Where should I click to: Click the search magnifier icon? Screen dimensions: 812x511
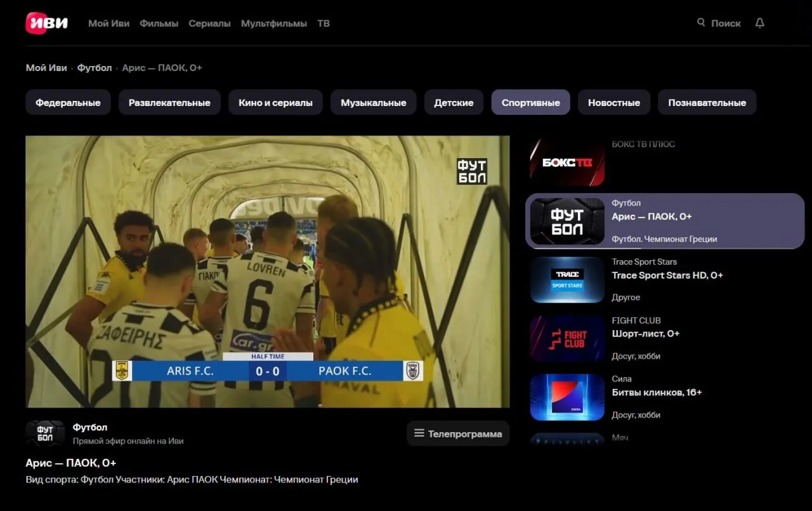(x=701, y=23)
